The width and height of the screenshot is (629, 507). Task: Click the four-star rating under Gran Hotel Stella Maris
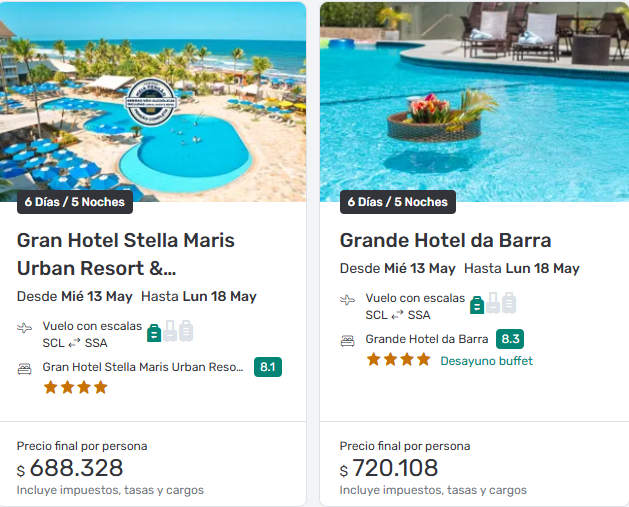coord(75,387)
